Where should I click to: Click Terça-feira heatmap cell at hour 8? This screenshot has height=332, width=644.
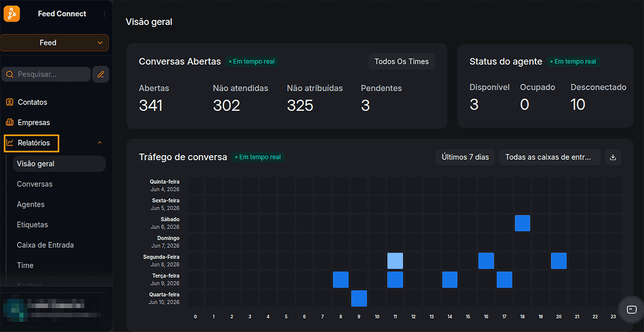(341, 280)
